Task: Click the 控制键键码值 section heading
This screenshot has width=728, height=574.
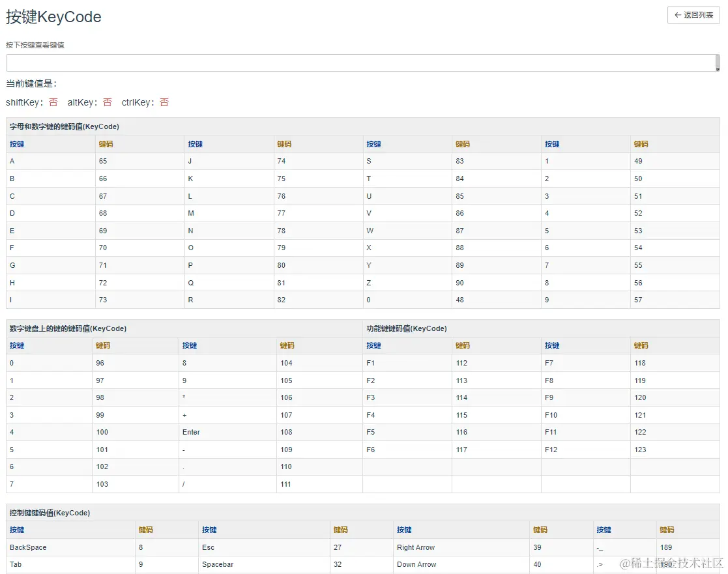Action: coord(50,513)
